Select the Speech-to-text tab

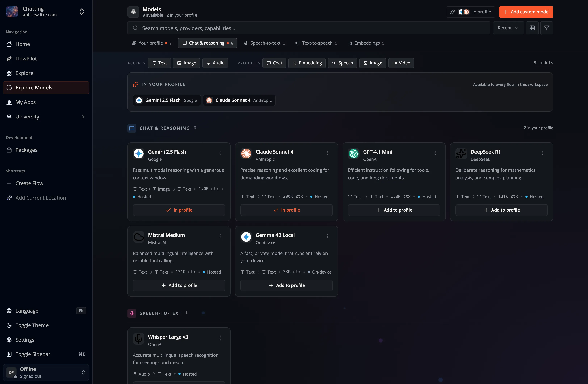[x=264, y=43]
